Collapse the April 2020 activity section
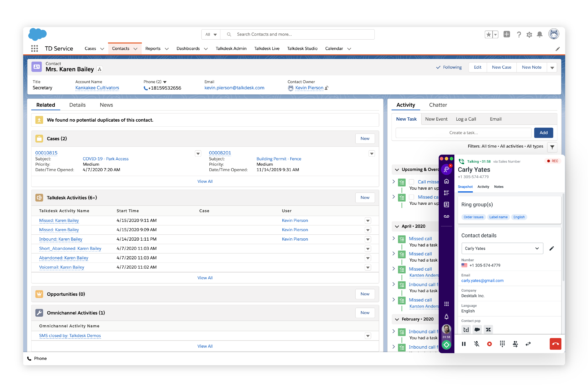This screenshot has width=588, height=392. point(397,226)
